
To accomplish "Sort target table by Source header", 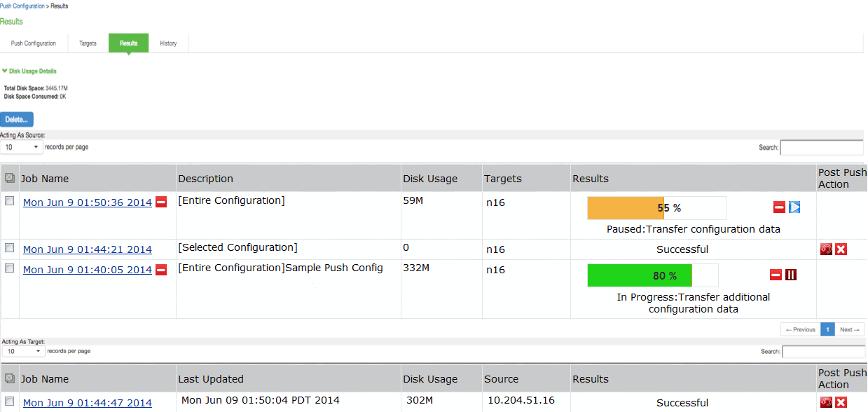I will (x=502, y=379).
